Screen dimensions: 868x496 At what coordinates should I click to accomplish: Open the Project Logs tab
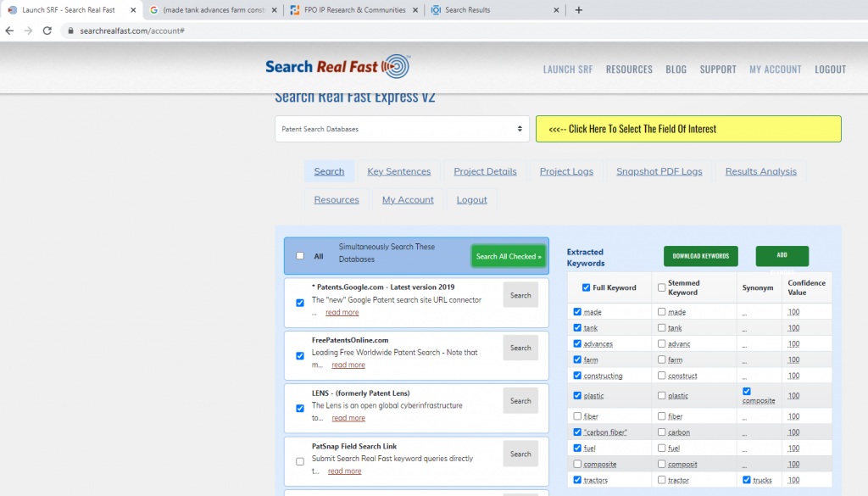coord(566,171)
